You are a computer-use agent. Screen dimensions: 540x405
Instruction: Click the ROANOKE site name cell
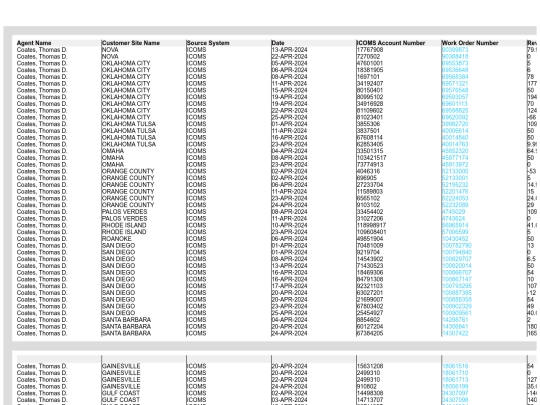[x=117, y=239]
